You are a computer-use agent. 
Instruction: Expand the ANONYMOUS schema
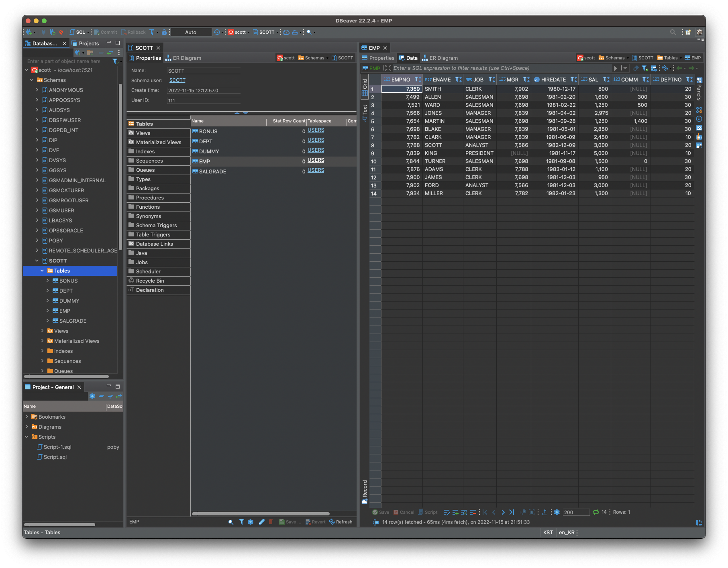37,90
